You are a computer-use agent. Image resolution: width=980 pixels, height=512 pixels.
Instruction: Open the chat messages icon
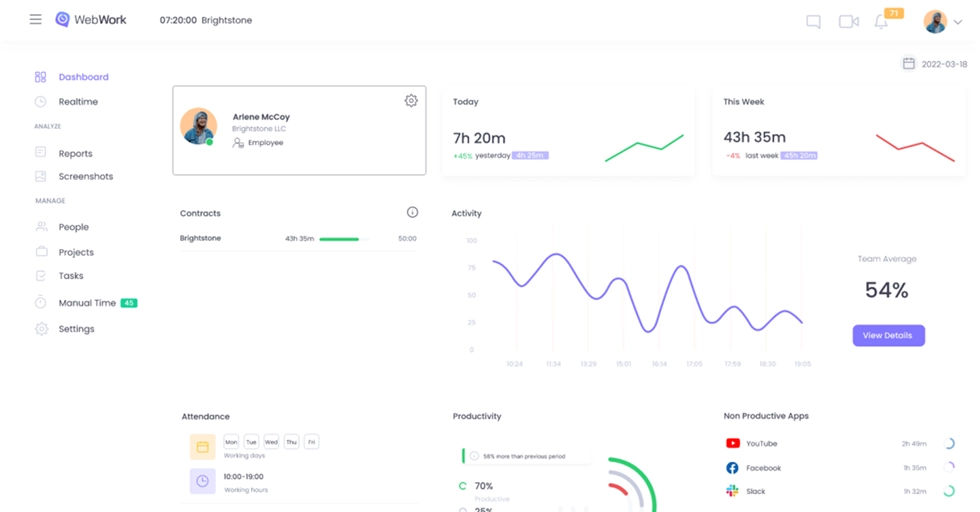(813, 22)
